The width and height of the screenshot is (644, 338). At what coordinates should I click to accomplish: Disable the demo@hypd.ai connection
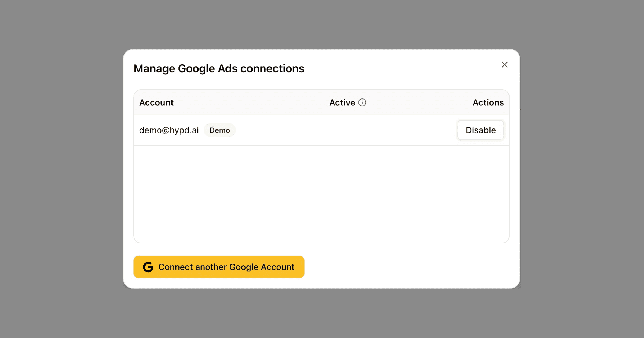[x=481, y=130]
